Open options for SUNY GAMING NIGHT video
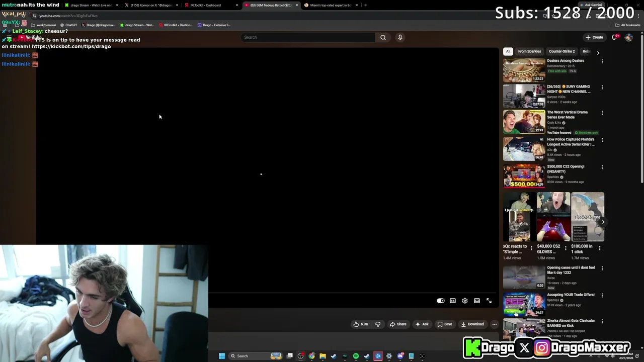644x362 pixels. [602, 87]
